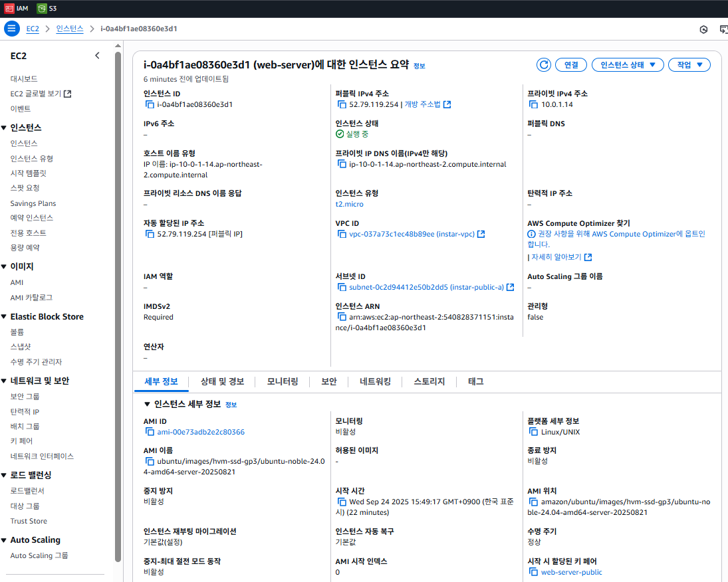Click the 연결 connect button
The height and width of the screenshot is (582, 728).
pyautogui.click(x=572, y=65)
